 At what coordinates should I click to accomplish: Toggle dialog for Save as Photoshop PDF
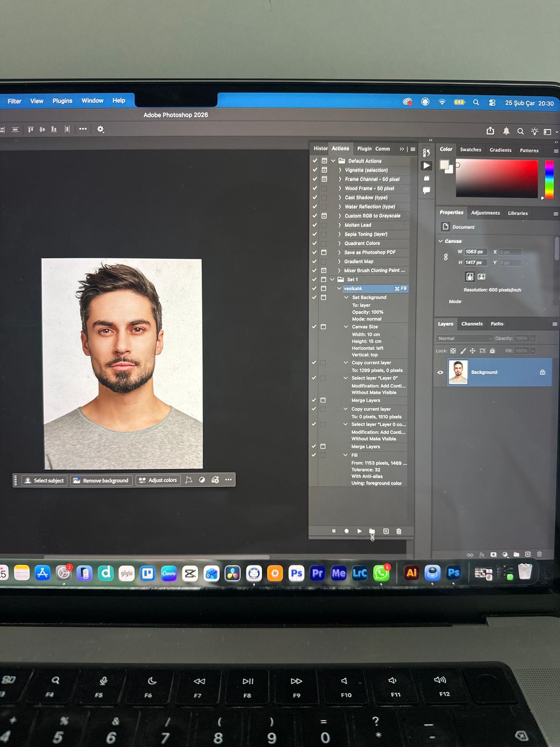(x=323, y=252)
